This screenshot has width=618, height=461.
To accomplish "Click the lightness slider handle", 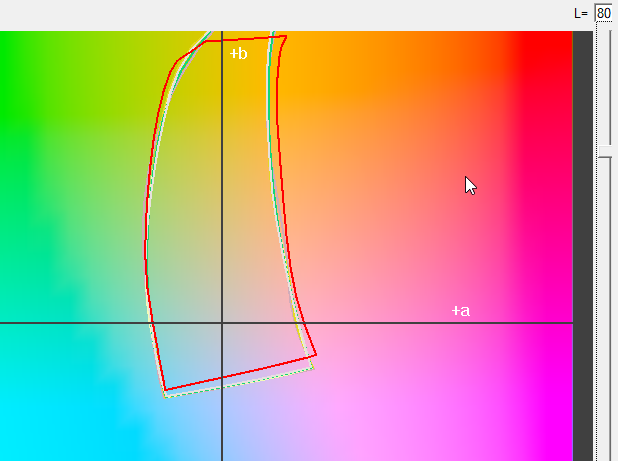I will (604, 152).
